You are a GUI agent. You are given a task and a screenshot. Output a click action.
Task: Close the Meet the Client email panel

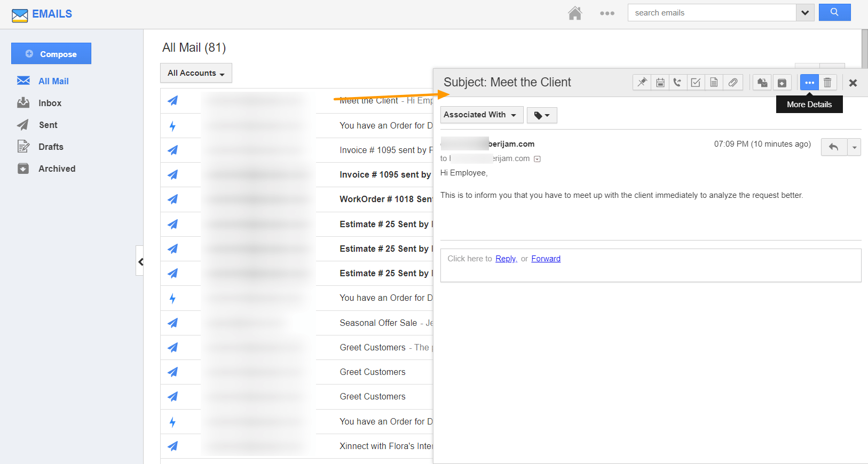(x=853, y=83)
